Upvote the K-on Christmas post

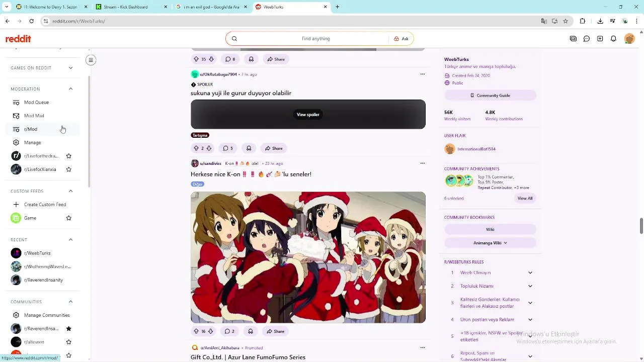pyautogui.click(x=196, y=331)
